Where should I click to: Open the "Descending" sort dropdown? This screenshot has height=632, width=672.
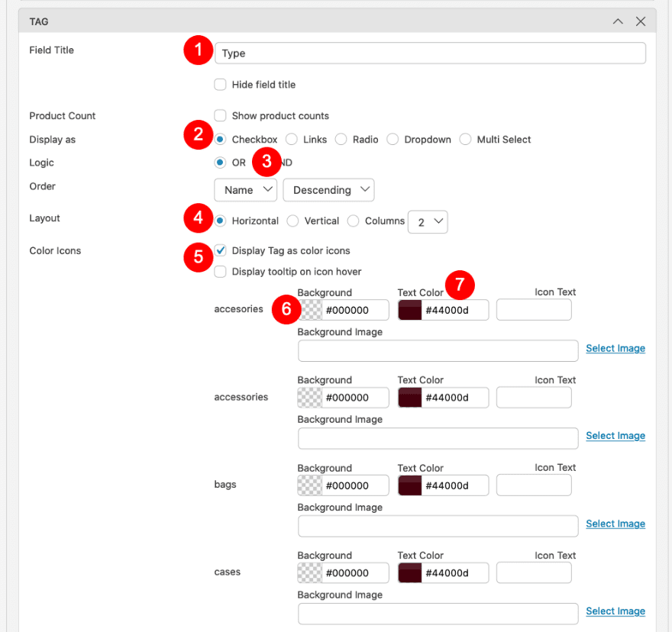pos(328,189)
